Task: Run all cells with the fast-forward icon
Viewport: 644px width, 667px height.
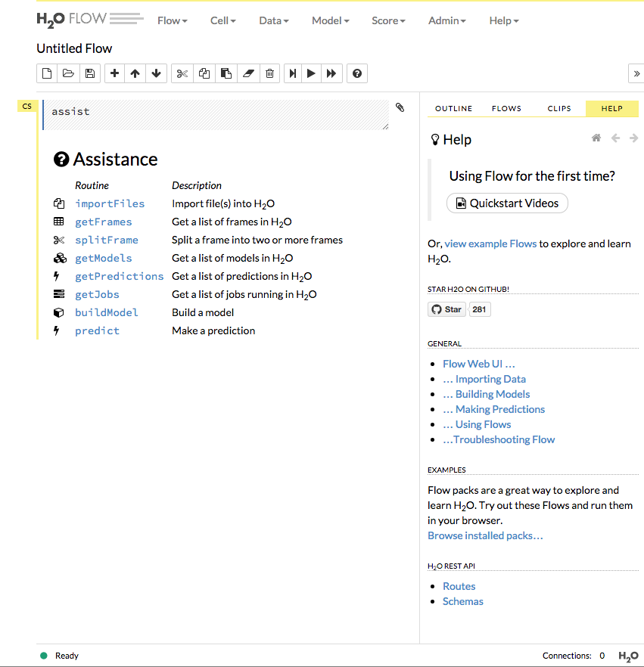Action: [x=331, y=73]
